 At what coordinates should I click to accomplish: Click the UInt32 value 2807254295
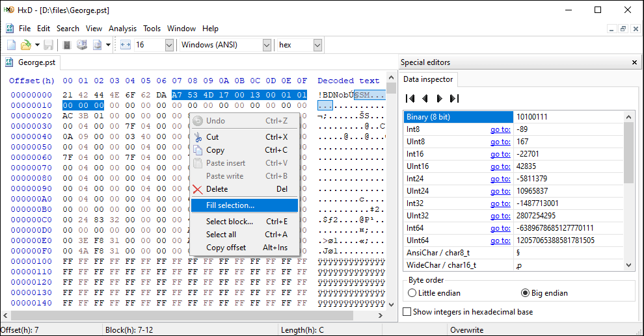pos(536,216)
